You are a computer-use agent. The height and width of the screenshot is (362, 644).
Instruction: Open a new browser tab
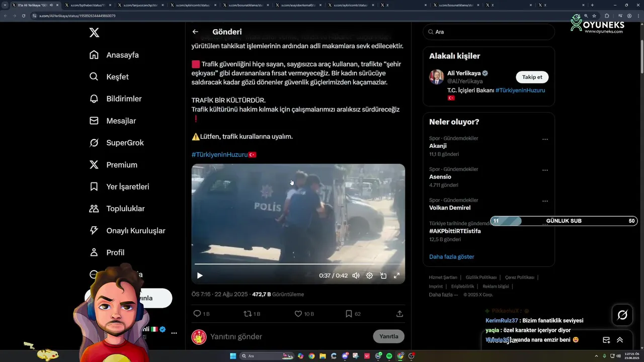[x=592, y=5]
